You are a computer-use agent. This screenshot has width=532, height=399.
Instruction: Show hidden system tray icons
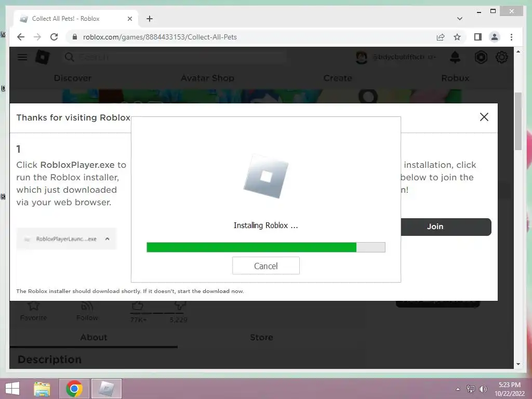point(458,389)
